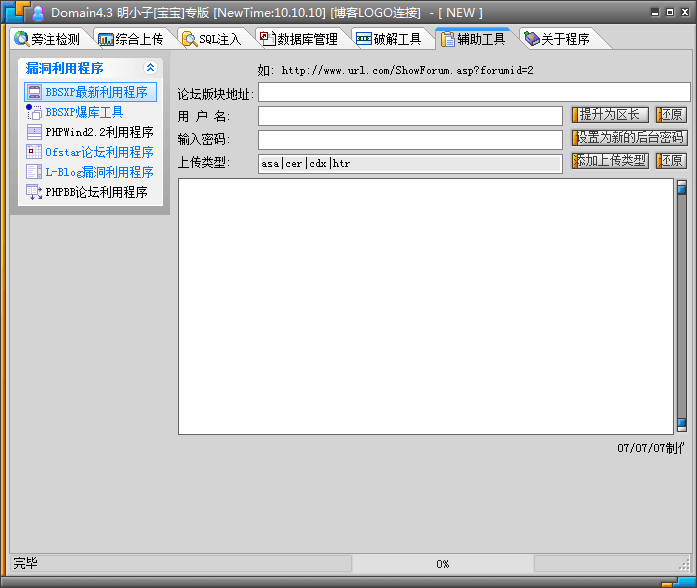The image size is (697, 588).
Task: Focus the 论坛版块地址 input field
Action: [474, 93]
